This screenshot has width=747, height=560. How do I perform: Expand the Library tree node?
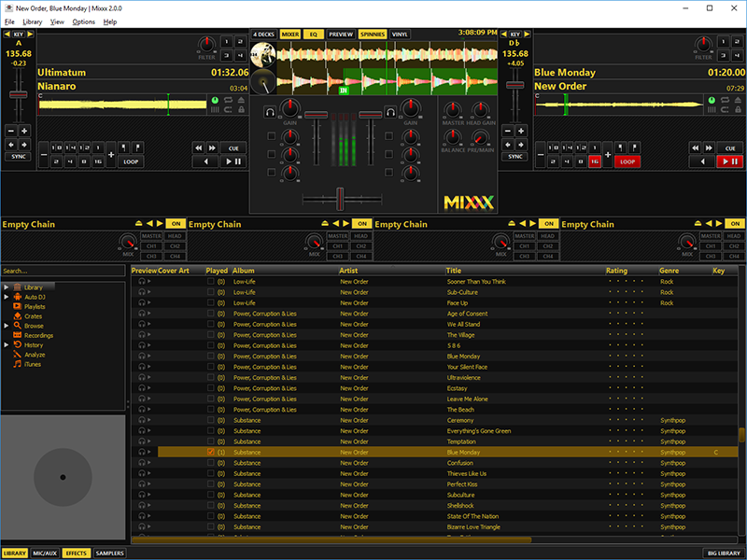[7, 287]
